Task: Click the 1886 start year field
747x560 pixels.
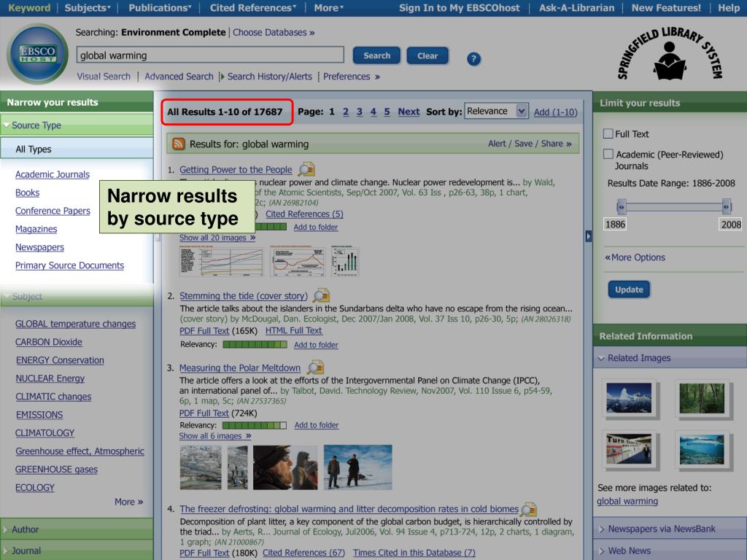Action: (615, 225)
